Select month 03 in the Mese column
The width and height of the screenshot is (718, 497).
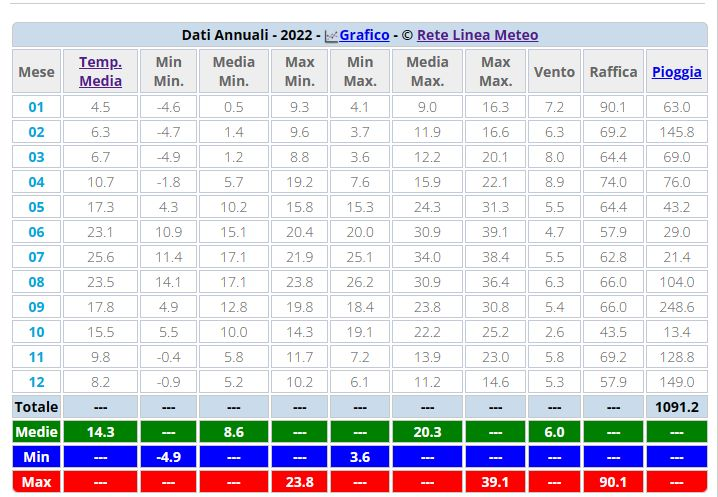(36, 157)
